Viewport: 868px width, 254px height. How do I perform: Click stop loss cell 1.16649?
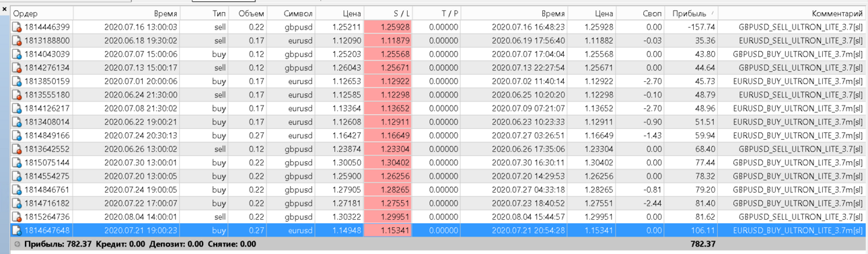(388, 136)
